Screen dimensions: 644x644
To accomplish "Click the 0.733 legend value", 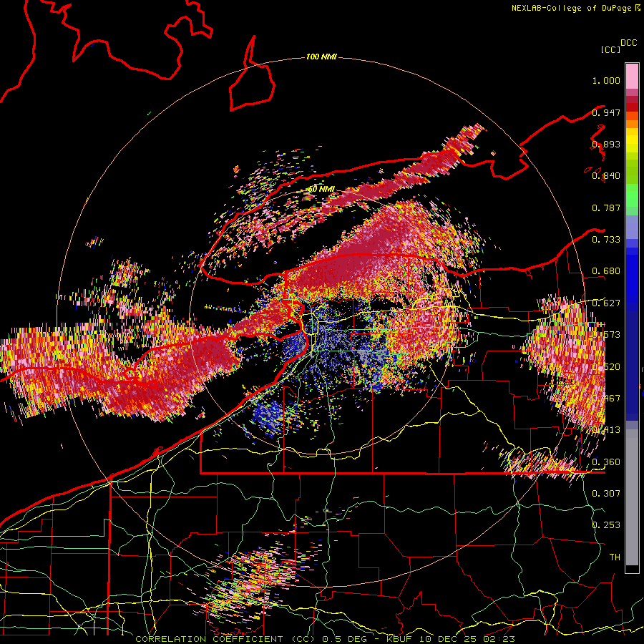I will point(606,240).
